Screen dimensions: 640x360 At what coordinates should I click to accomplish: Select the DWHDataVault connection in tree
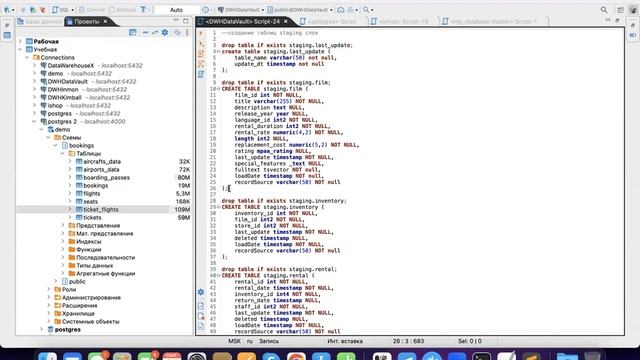67,81
